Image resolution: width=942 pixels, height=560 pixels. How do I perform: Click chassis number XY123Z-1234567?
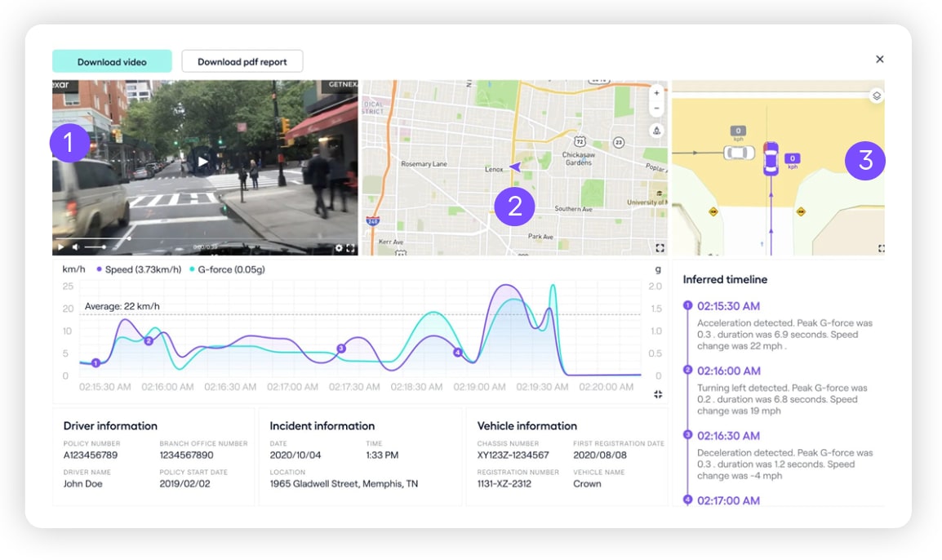513,455
